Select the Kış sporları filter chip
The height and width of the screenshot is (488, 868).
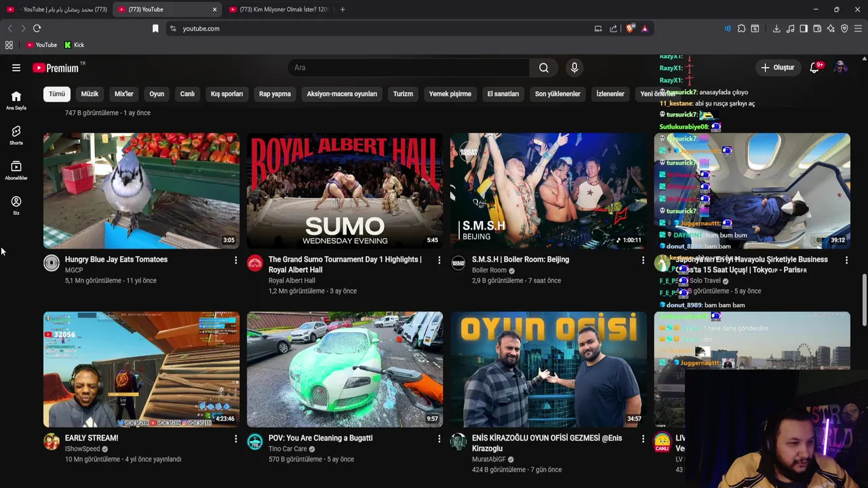point(226,94)
